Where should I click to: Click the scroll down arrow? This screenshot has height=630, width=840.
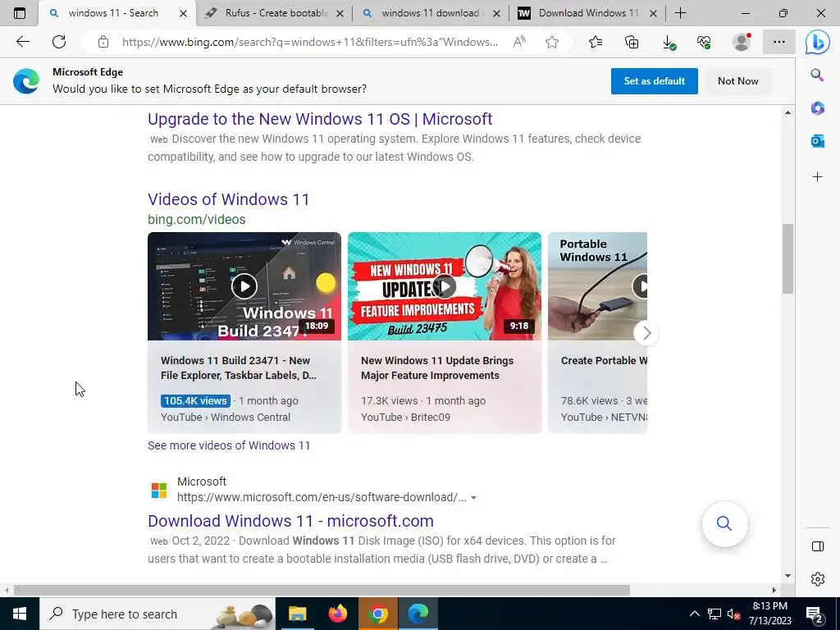787,576
